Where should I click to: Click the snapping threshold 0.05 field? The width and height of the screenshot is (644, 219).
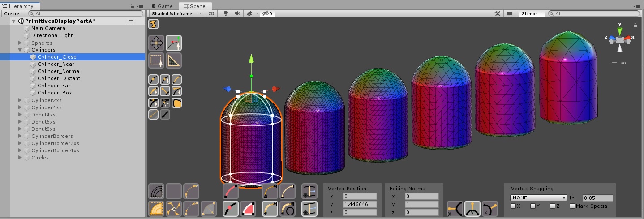coord(598,198)
